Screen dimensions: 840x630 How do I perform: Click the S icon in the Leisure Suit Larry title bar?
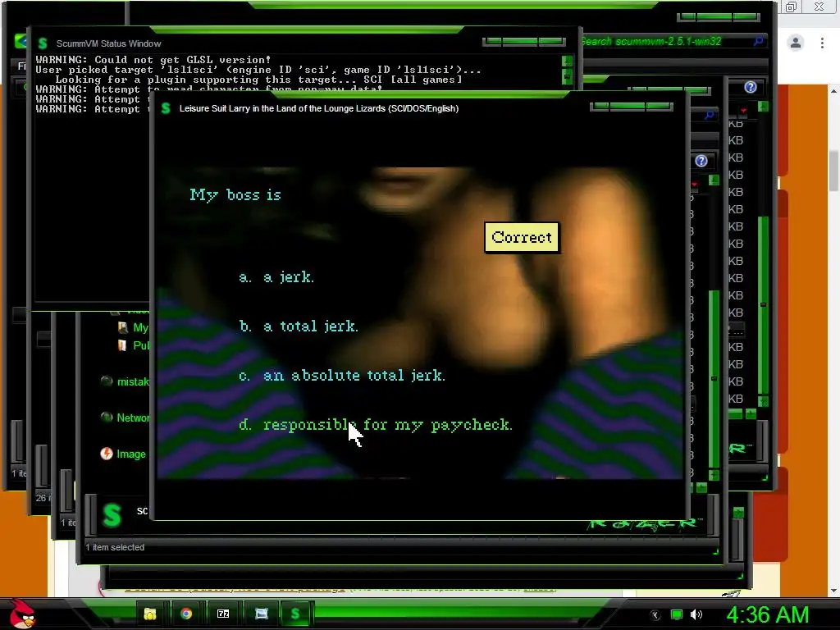click(166, 108)
